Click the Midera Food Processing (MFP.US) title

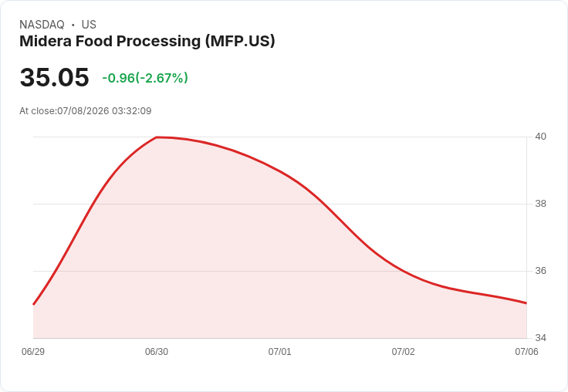pyautogui.click(x=147, y=42)
